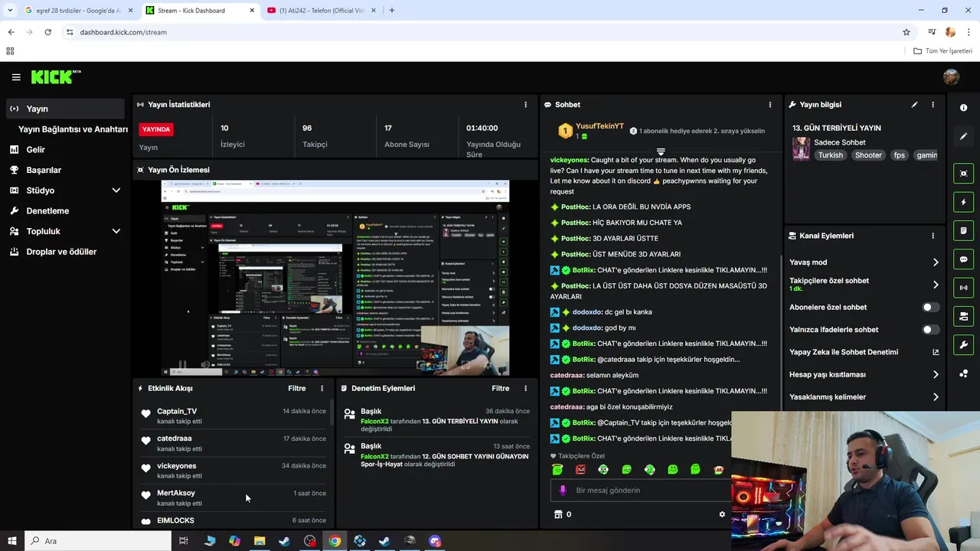Open the browser tab list dropdown arrow
The width and height of the screenshot is (980, 551).
point(10,10)
